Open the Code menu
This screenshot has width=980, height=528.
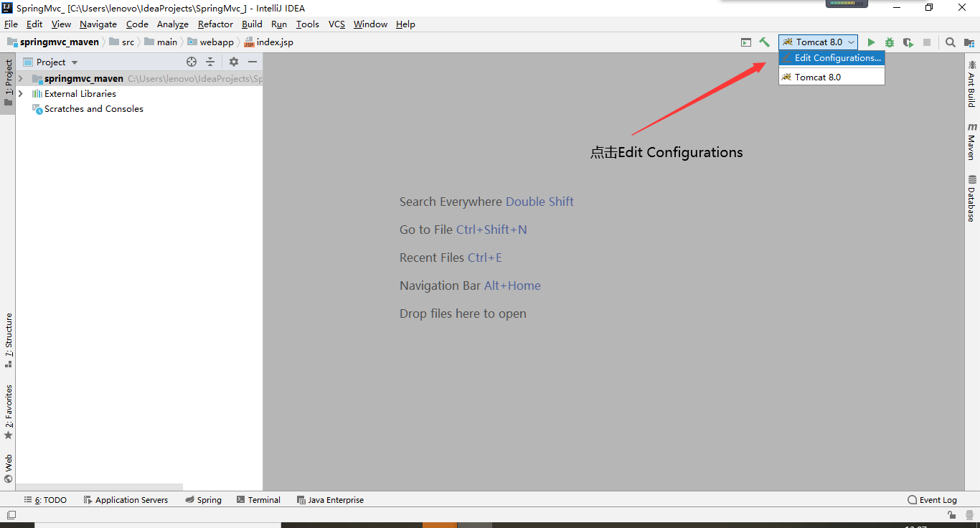tap(137, 24)
